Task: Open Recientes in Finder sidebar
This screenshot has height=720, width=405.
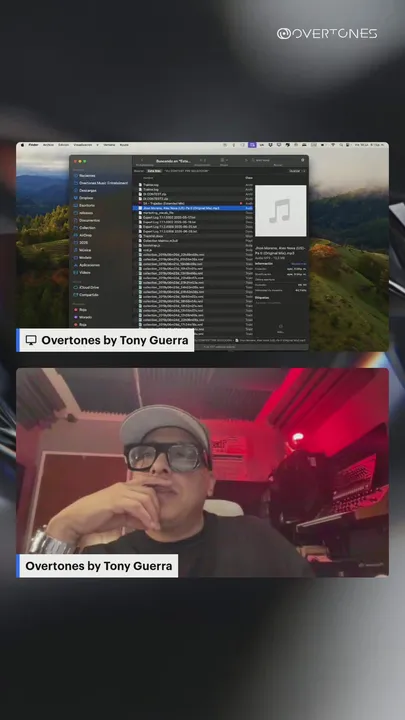Action: pos(84,175)
